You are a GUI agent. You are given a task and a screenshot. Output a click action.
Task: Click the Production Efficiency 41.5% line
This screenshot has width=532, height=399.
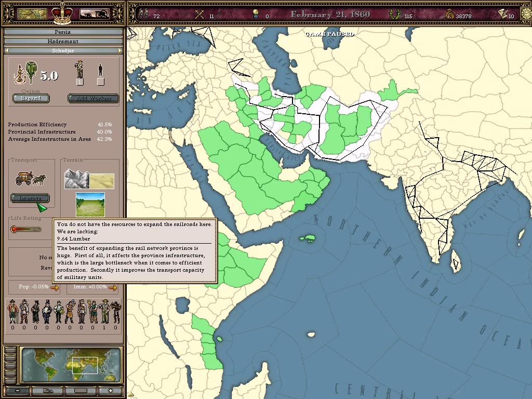point(60,125)
